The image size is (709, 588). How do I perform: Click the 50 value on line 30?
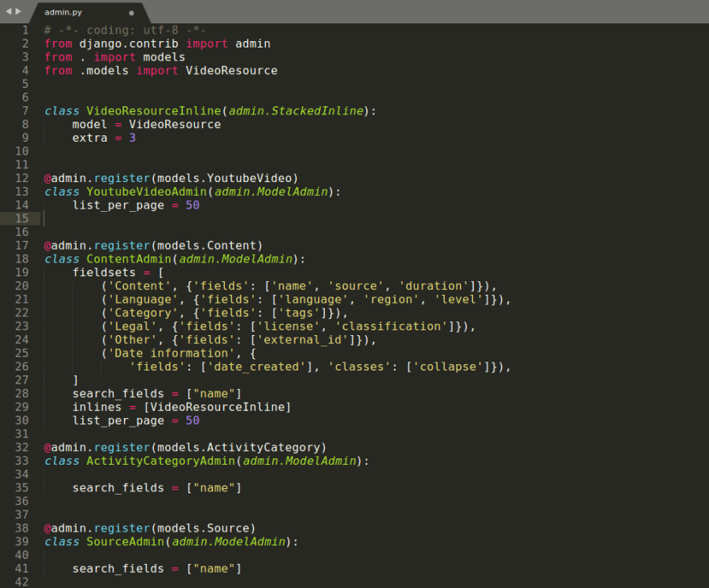coord(193,420)
